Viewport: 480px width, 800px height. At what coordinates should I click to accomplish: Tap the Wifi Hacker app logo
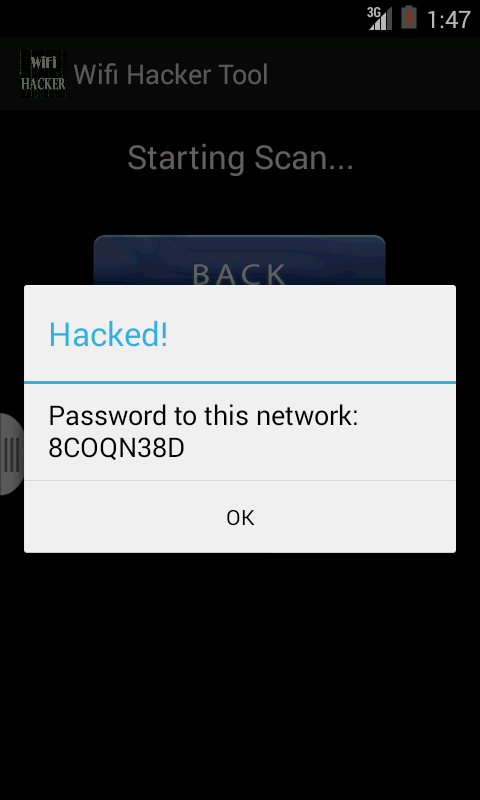(43, 74)
